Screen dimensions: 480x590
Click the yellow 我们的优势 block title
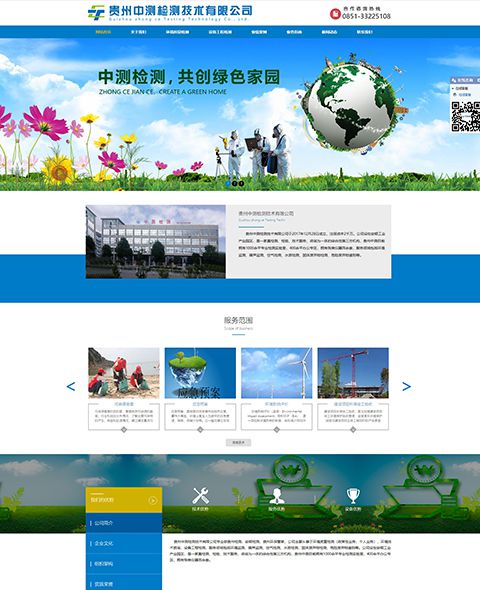click(102, 500)
